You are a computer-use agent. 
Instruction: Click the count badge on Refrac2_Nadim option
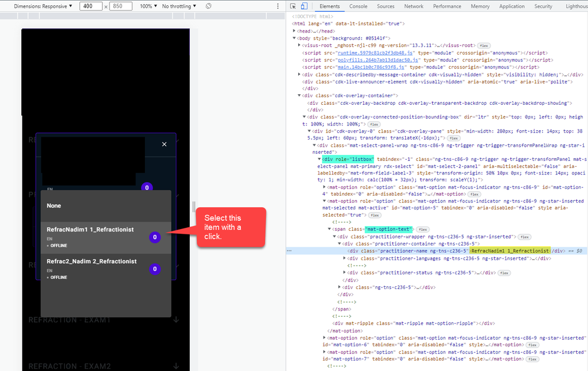155,269
